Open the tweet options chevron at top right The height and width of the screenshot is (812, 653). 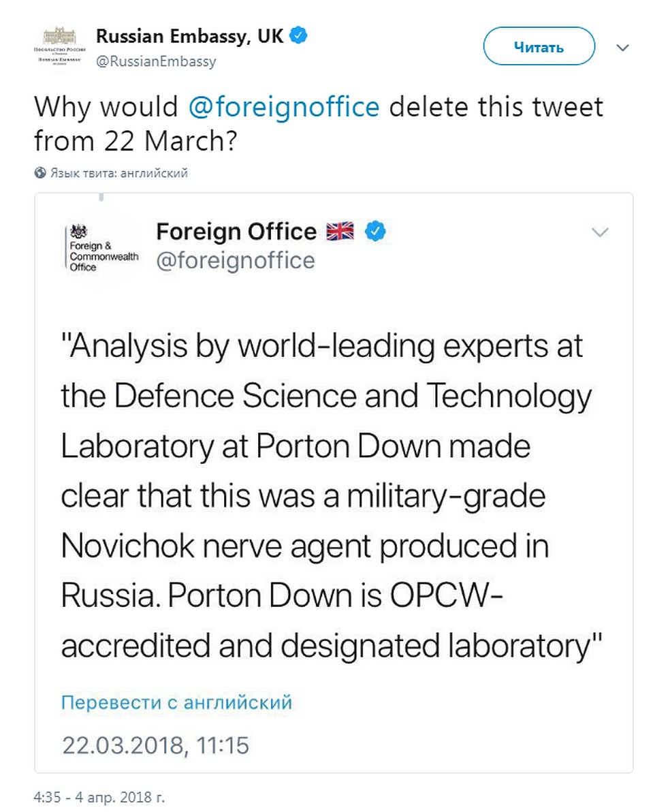(x=623, y=48)
